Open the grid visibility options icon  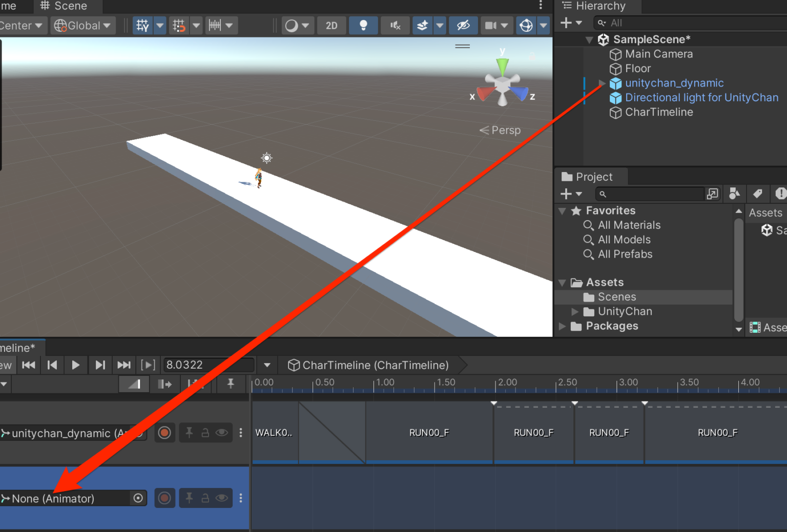[142, 25]
